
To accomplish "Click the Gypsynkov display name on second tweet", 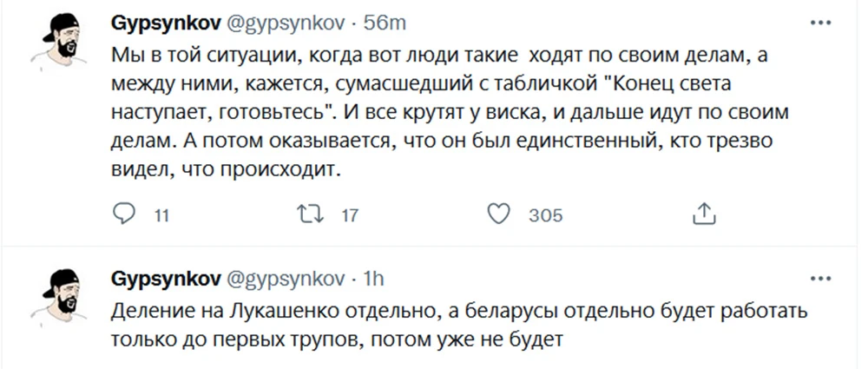I will point(166,279).
